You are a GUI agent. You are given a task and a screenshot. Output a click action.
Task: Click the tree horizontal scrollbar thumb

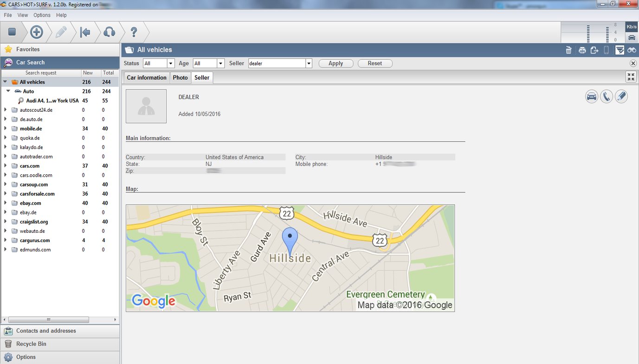[x=49, y=320]
